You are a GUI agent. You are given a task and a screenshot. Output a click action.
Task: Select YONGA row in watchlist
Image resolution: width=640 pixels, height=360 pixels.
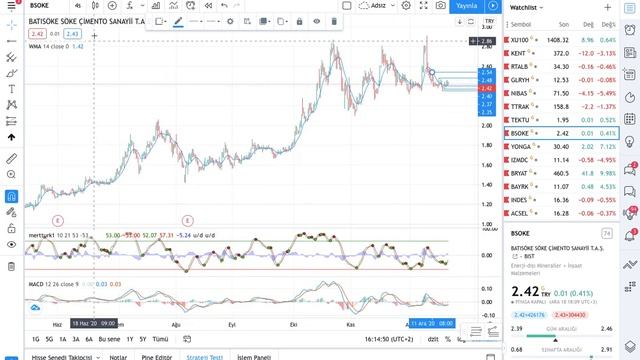(562, 147)
